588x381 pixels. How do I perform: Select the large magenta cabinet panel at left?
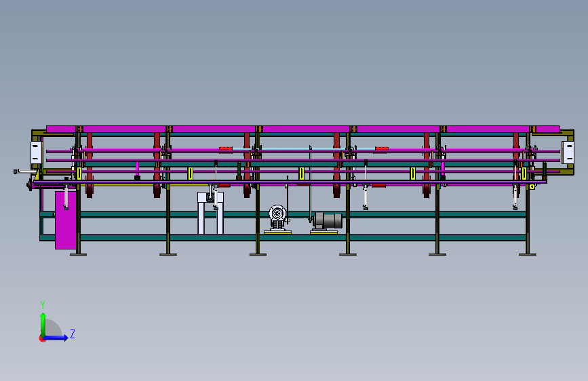click(x=66, y=220)
